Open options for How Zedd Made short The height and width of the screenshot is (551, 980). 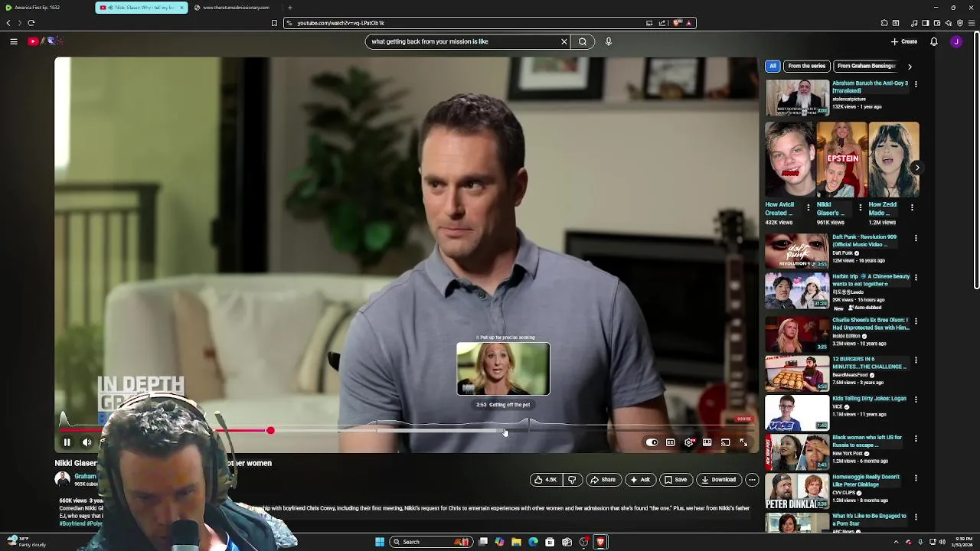click(x=912, y=207)
